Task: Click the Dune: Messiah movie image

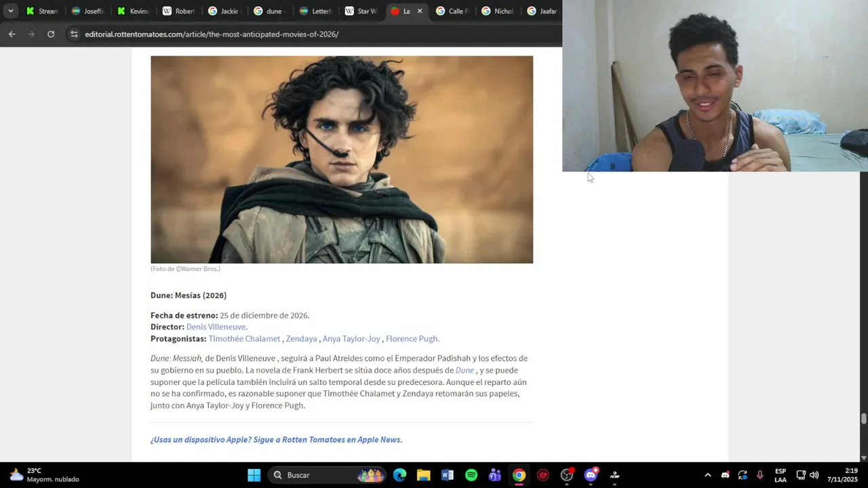Action: pos(342,159)
